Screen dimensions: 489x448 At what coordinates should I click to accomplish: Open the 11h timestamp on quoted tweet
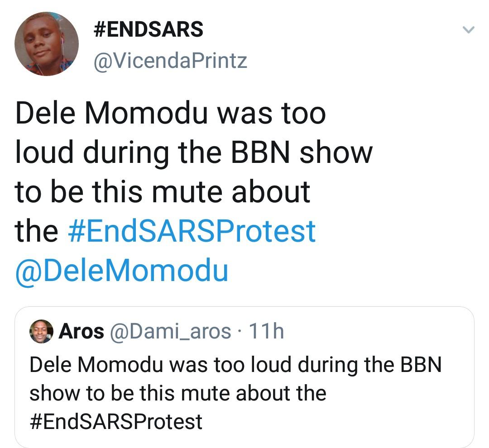[x=267, y=331]
